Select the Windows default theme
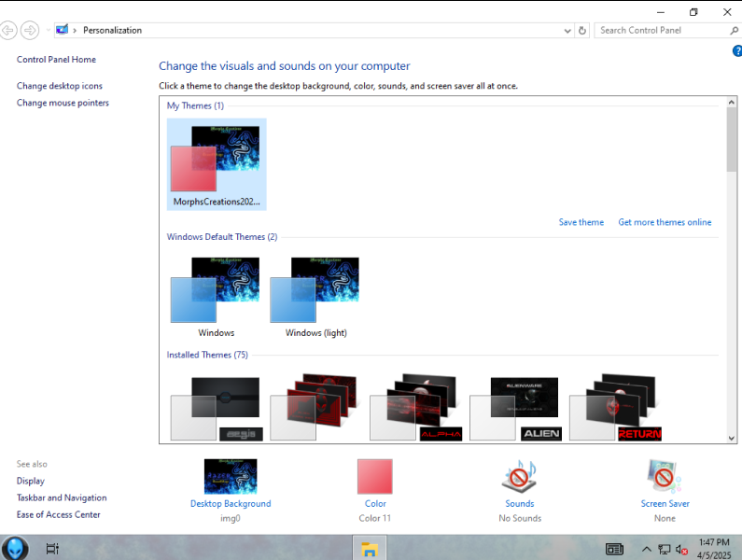The width and height of the screenshot is (742, 560). tap(217, 298)
